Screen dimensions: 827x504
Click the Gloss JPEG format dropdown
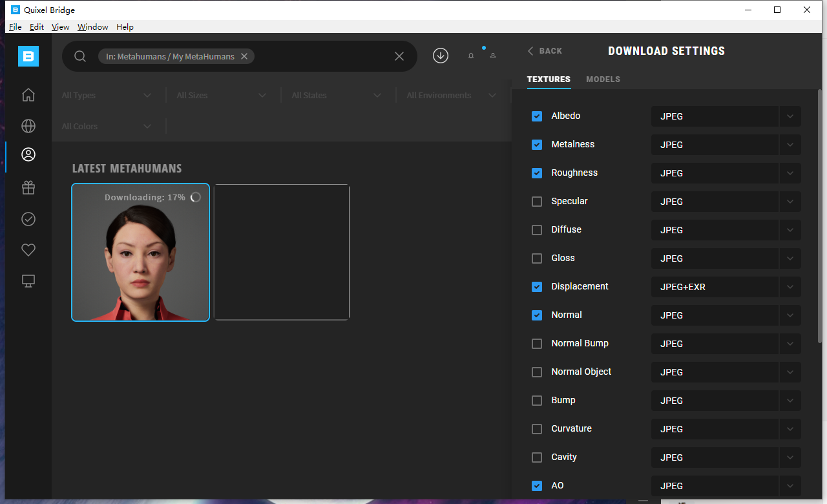point(726,258)
